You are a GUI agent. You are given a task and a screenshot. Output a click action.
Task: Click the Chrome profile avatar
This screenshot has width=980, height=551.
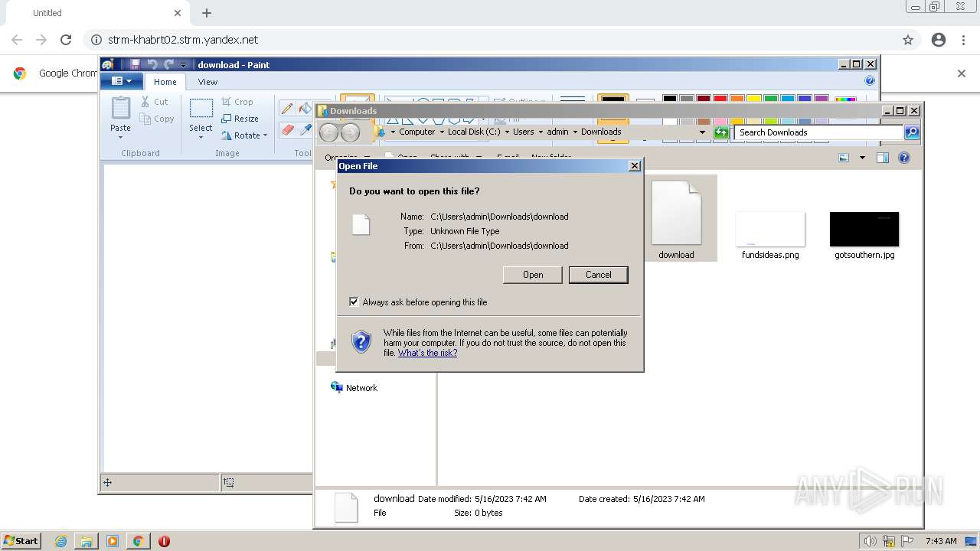[x=939, y=40]
